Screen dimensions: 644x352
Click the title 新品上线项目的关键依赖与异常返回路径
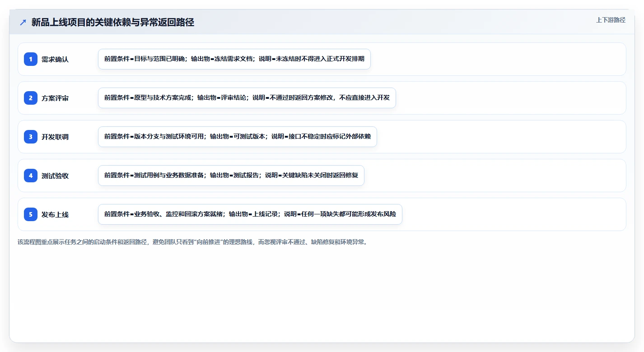pyautogui.click(x=113, y=23)
